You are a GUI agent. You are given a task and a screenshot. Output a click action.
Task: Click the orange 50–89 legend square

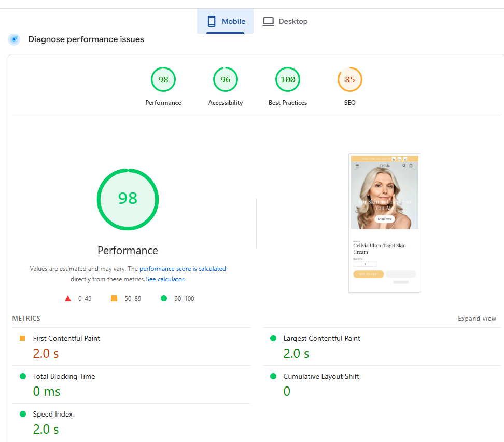(114, 298)
